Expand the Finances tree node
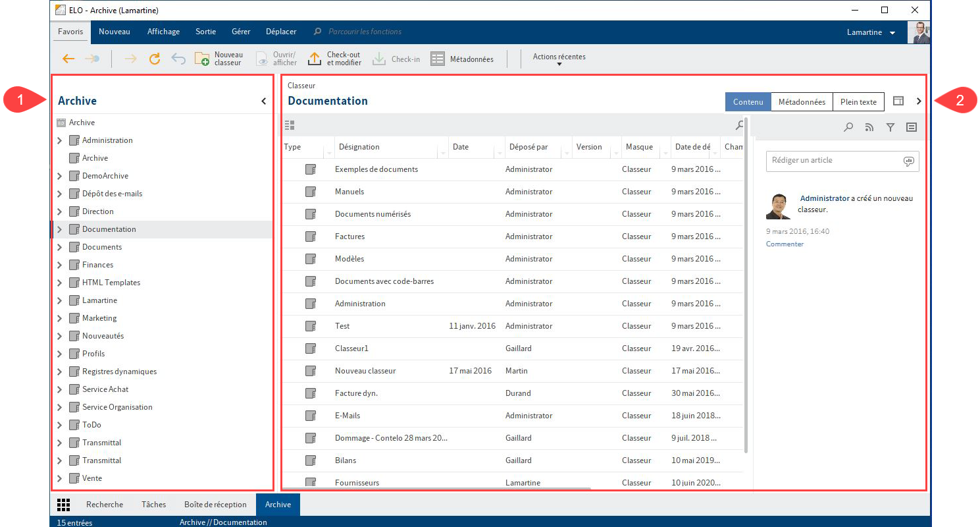This screenshot has width=980, height=527. (x=59, y=265)
